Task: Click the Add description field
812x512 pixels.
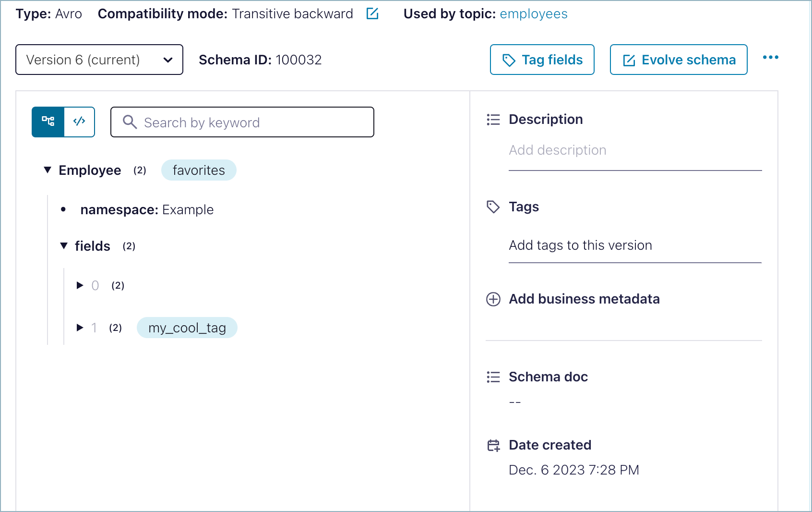Action: (634, 150)
